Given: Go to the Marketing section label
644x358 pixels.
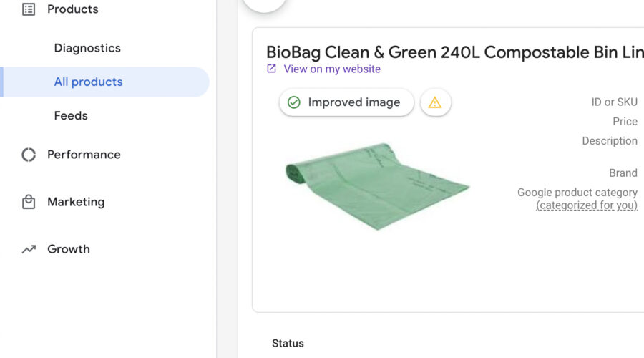Looking at the screenshot, I should pos(76,202).
